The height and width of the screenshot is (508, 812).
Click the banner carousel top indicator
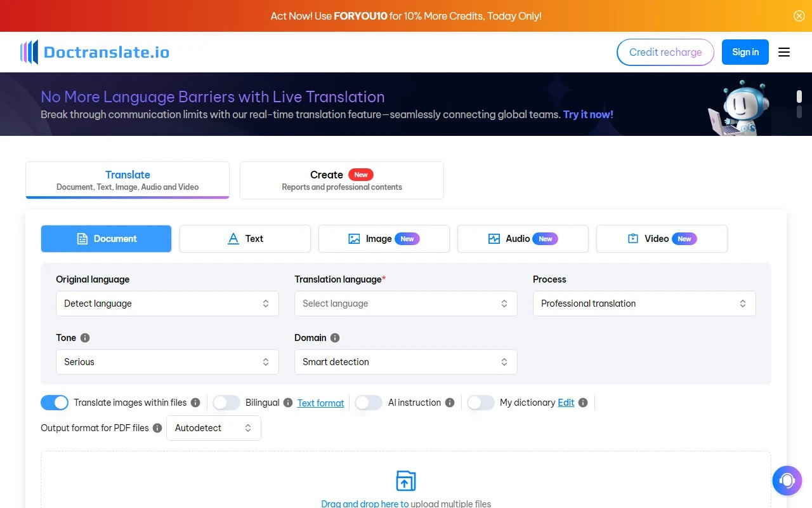pyautogui.click(x=799, y=97)
